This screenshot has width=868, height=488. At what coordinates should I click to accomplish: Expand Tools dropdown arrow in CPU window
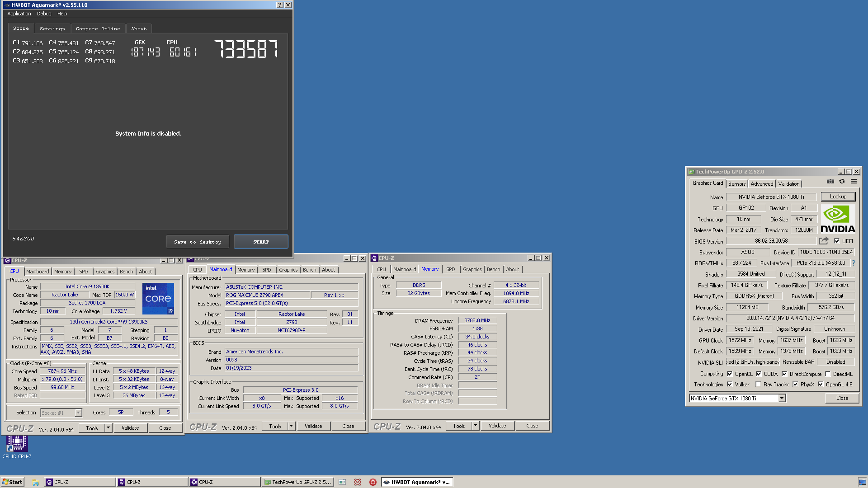108,428
